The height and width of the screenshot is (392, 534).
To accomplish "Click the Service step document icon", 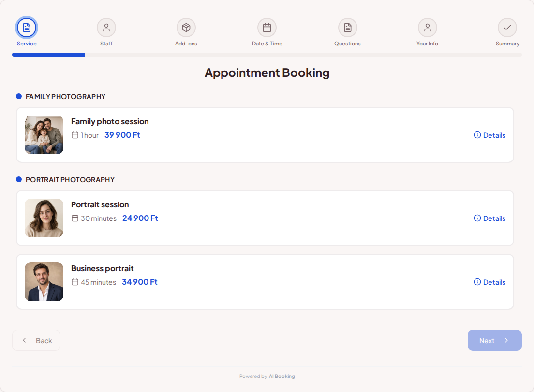I will coord(27,28).
